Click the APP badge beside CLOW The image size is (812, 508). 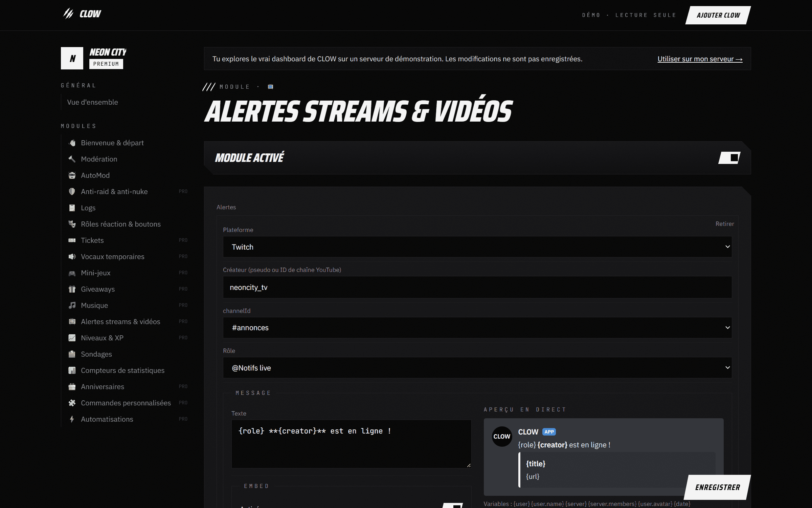[549, 432]
